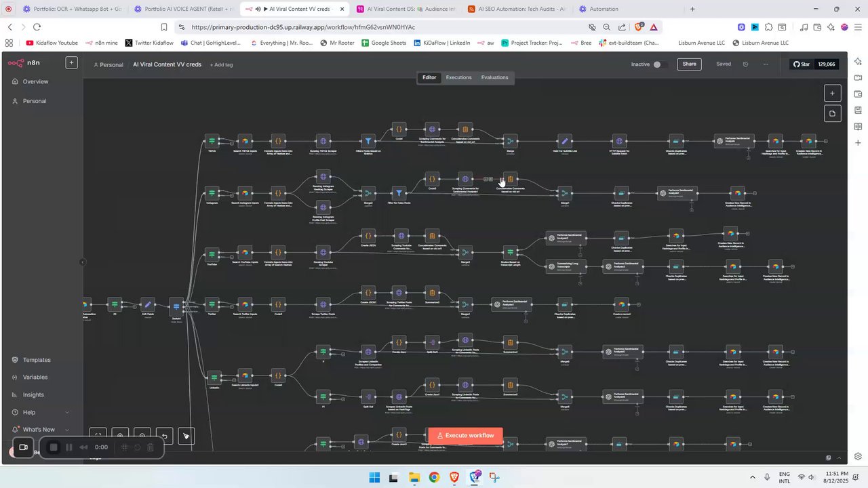
Task: Open n8n logo home in sidebar
Action: [24, 62]
